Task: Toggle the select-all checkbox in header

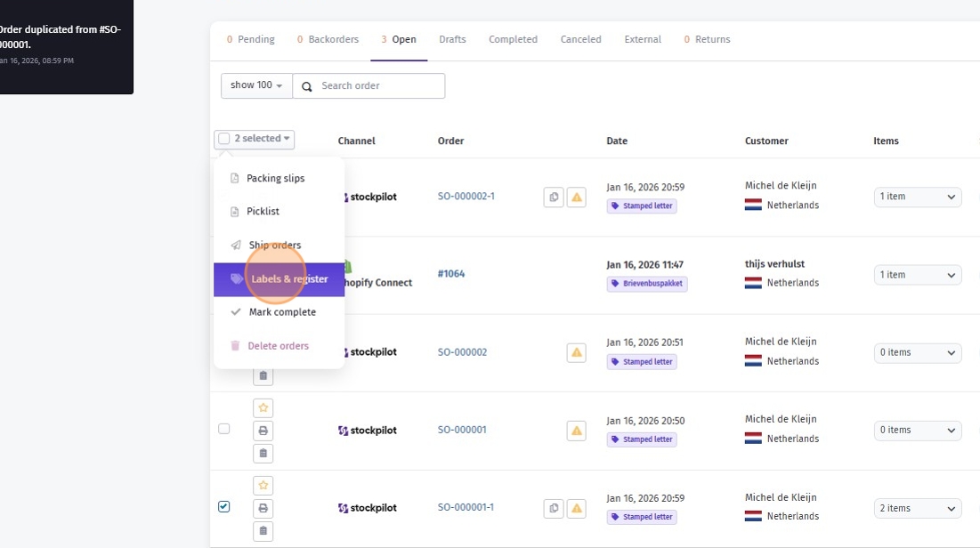Action: 224,139
